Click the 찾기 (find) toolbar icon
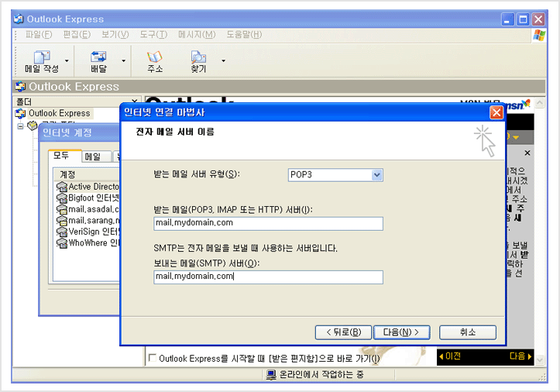 point(199,57)
